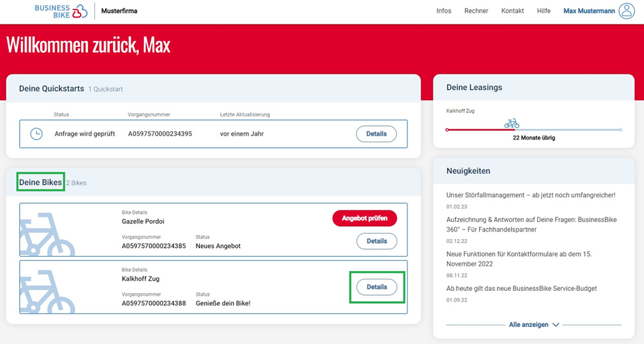Click the Neues Angebot status
Screen dimensions: 644x344
(x=218, y=247)
